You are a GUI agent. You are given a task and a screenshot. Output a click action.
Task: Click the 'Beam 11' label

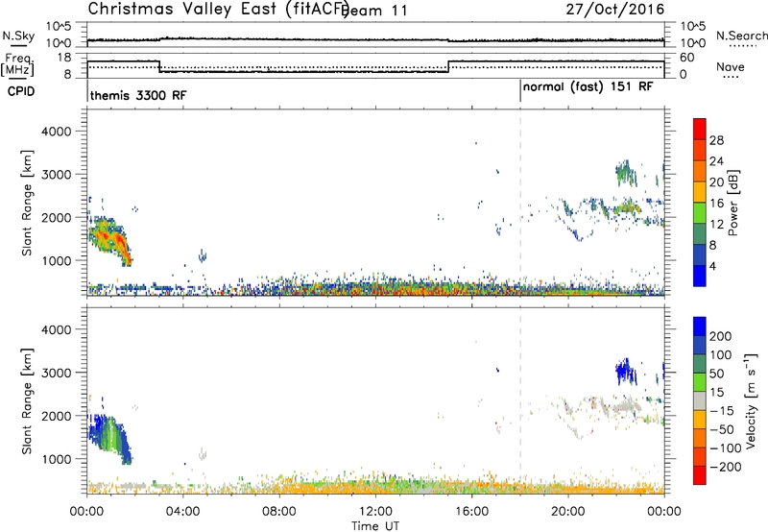[374, 11]
